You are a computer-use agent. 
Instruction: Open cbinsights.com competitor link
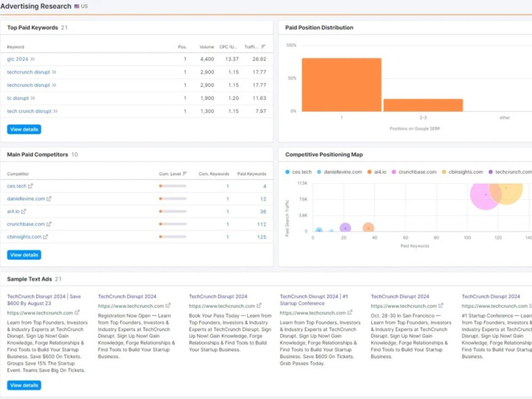click(24, 237)
